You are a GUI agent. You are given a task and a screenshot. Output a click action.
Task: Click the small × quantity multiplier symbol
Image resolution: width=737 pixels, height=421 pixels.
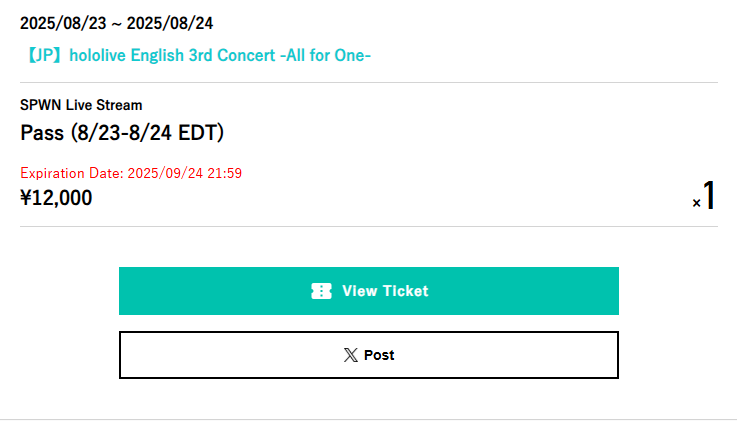(x=696, y=203)
